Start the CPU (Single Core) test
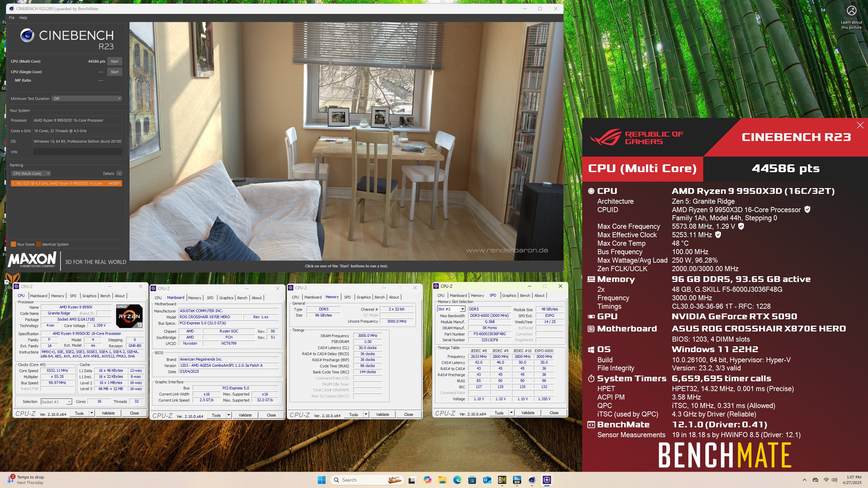This screenshot has height=488, width=868. 115,72
